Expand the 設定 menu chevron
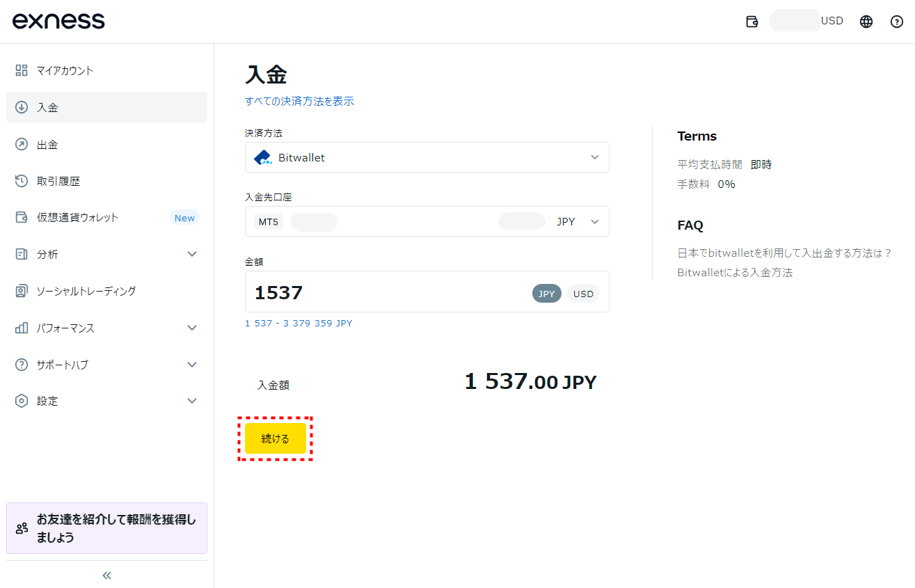 coord(193,401)
